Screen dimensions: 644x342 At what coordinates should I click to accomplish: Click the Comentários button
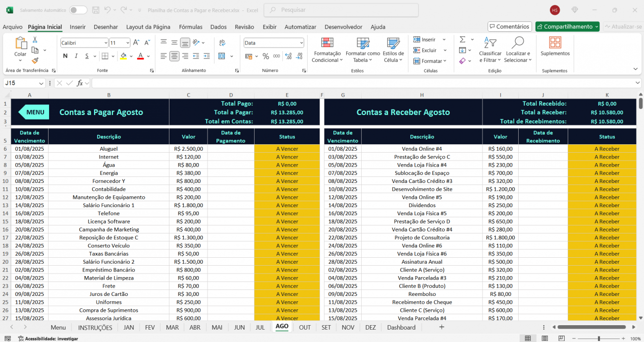pos(509,27)
